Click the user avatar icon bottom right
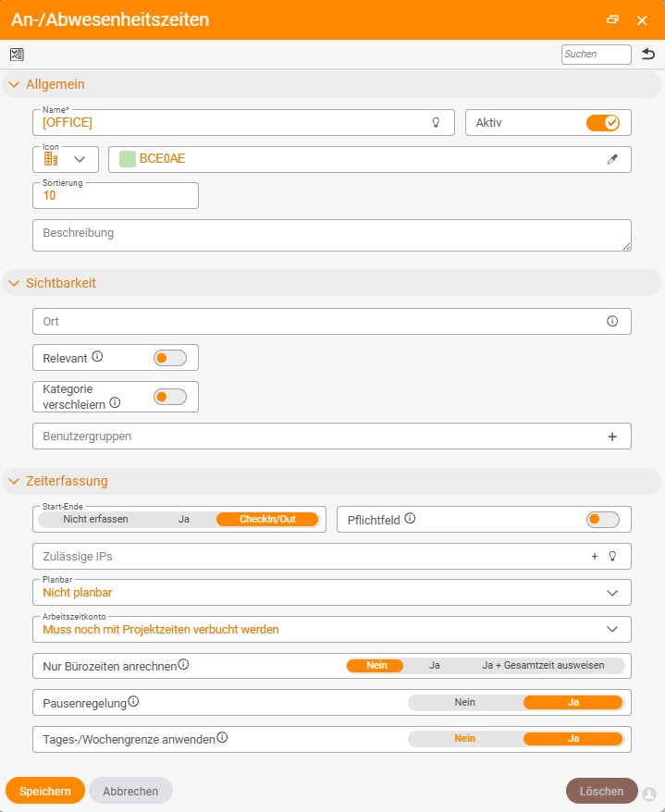 tap(649, 794)
